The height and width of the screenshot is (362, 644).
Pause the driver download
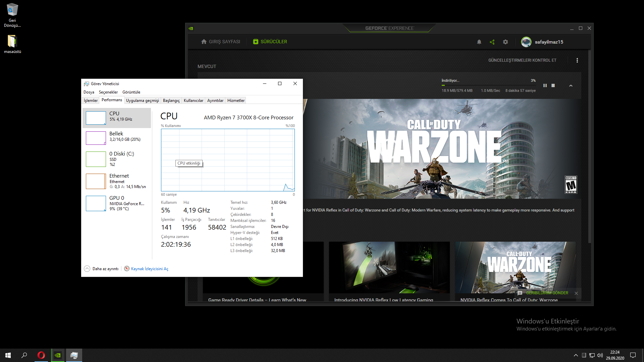[545, 85]
